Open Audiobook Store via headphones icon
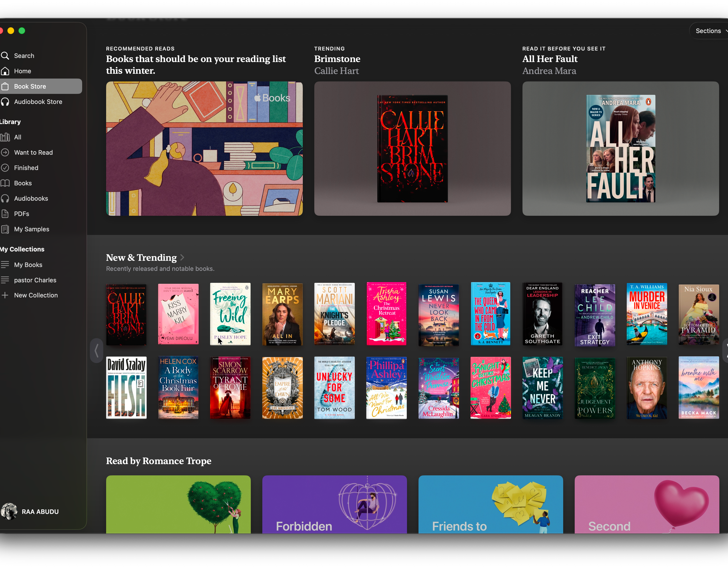This screenshot has height=569, width=728. (5, 102)
